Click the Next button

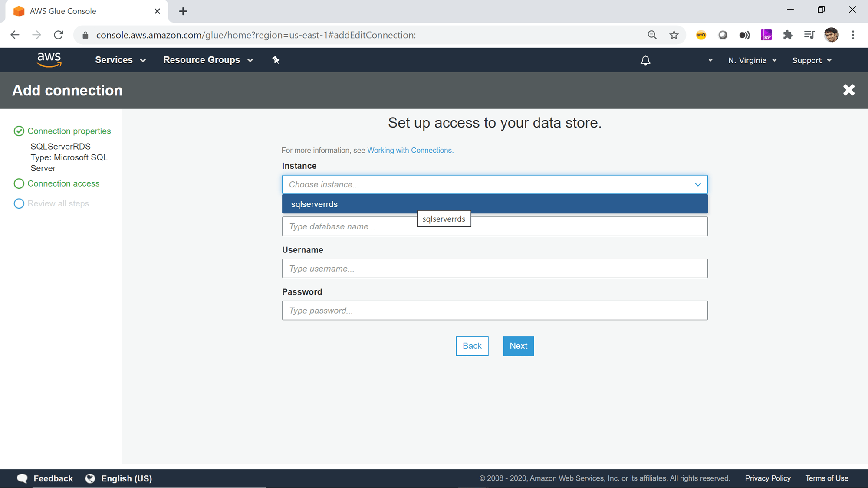coord(518,346)
